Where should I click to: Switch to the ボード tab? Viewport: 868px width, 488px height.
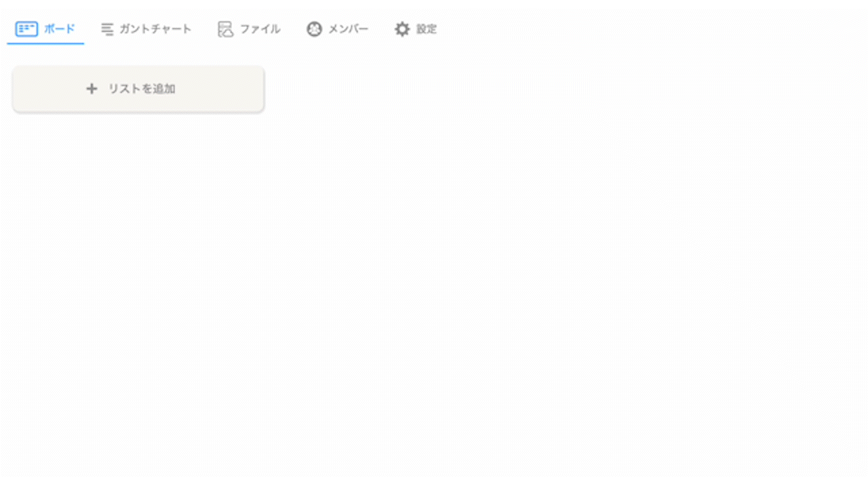click(x=45, y=29)
